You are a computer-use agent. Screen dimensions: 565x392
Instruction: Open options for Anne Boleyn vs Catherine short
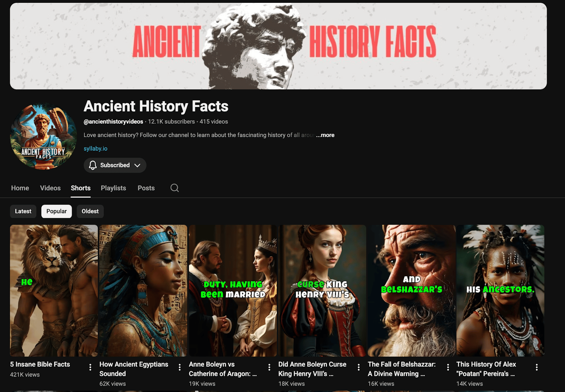click(269, 367)
